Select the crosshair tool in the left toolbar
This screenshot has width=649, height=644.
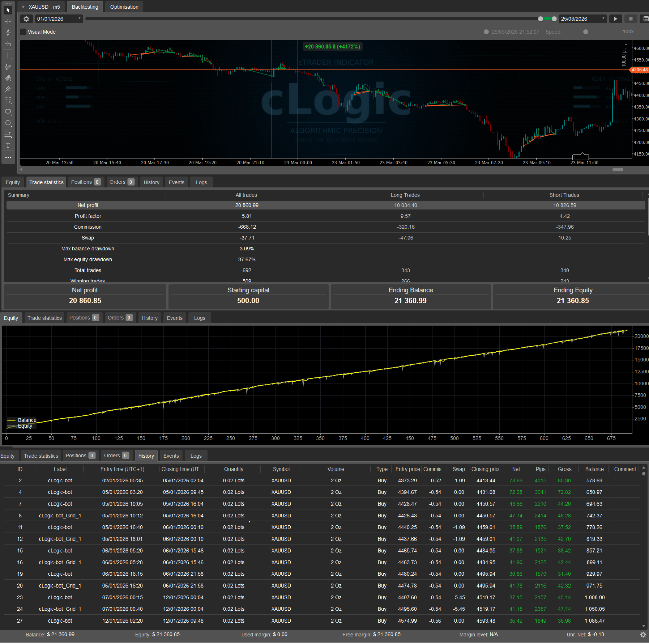(x=8, y=21)
